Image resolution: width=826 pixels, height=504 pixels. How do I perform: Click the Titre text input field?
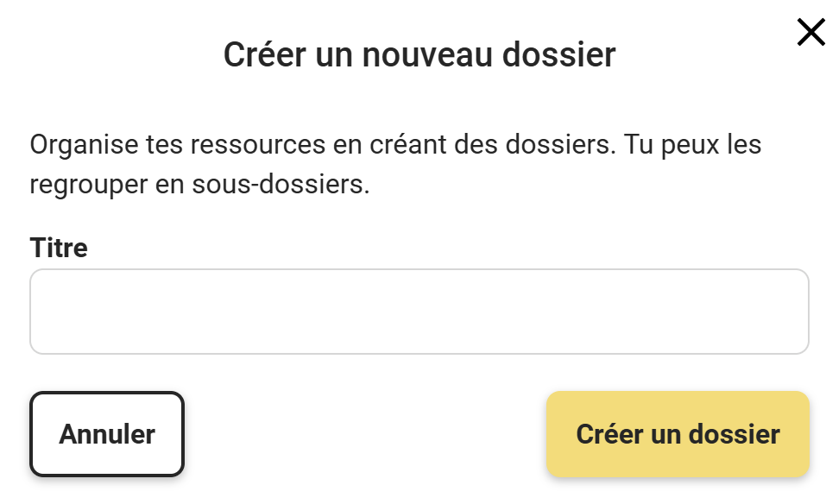pyautogui.click(x=419, y=312)
